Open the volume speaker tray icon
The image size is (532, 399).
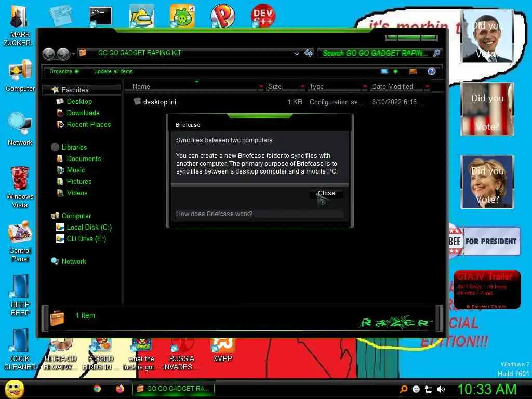click(441, 389)
